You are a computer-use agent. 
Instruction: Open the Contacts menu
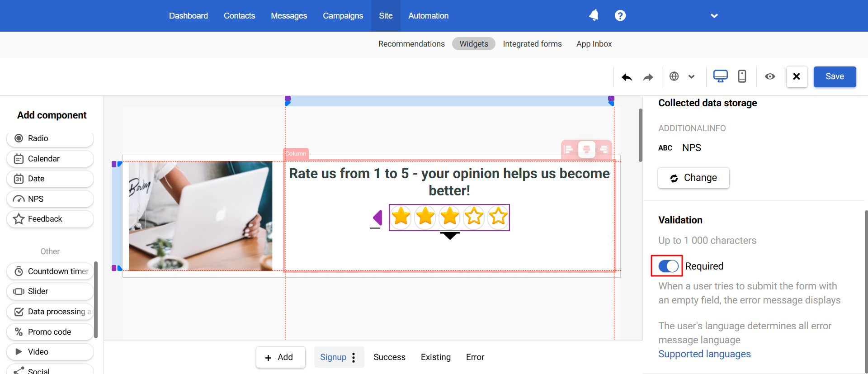[239, 16]
